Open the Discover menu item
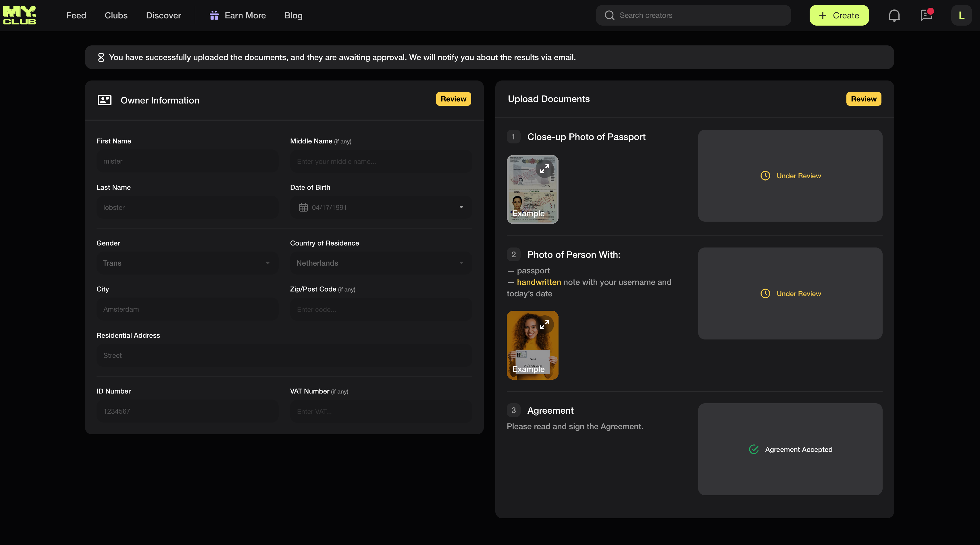The width and height of the screenshot is (980, 545). click(x=163, y=16)
